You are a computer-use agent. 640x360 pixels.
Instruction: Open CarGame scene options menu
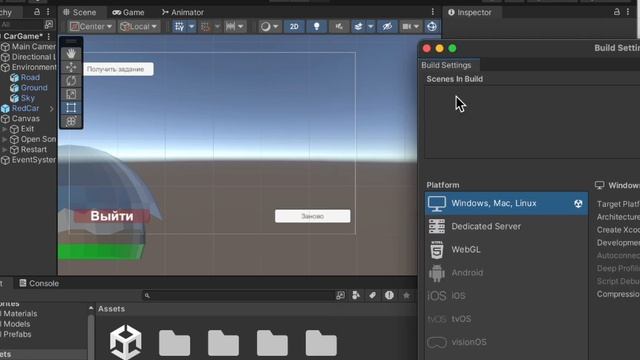(49, 36)
